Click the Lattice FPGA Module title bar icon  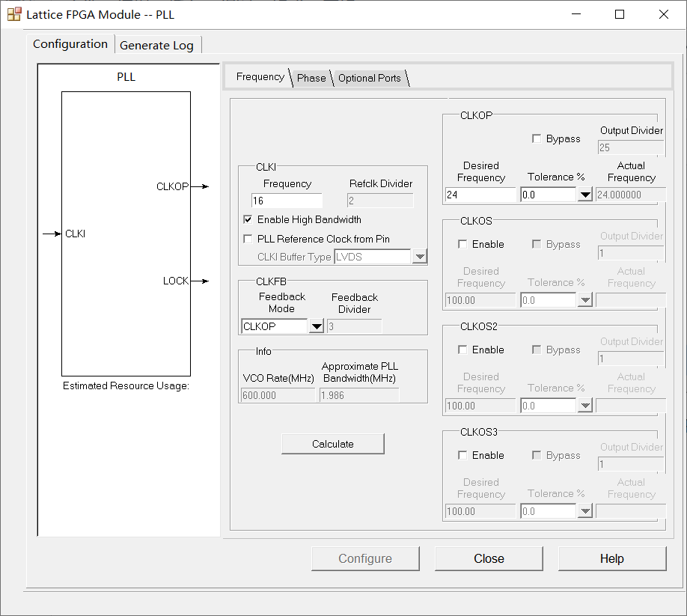[14, 14]
